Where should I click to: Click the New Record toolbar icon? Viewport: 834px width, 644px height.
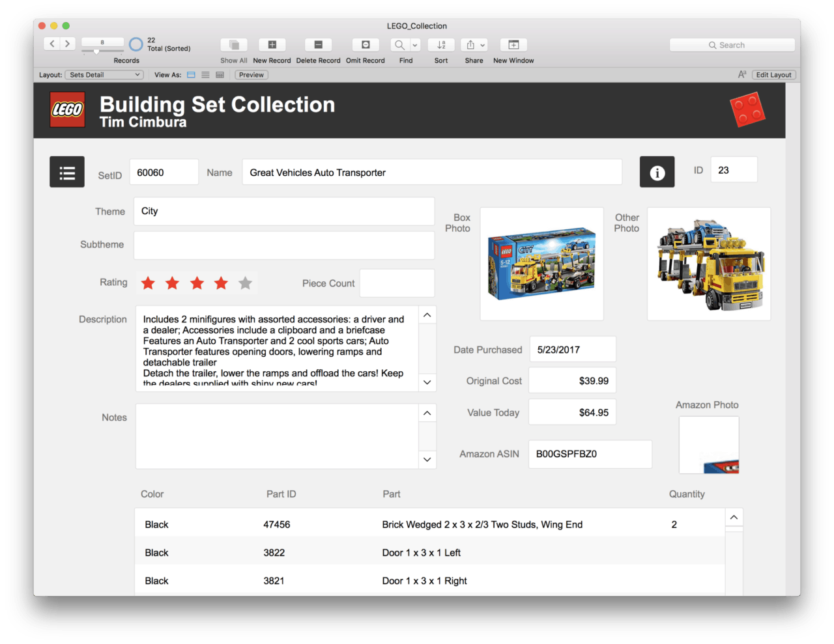[272, 45]
